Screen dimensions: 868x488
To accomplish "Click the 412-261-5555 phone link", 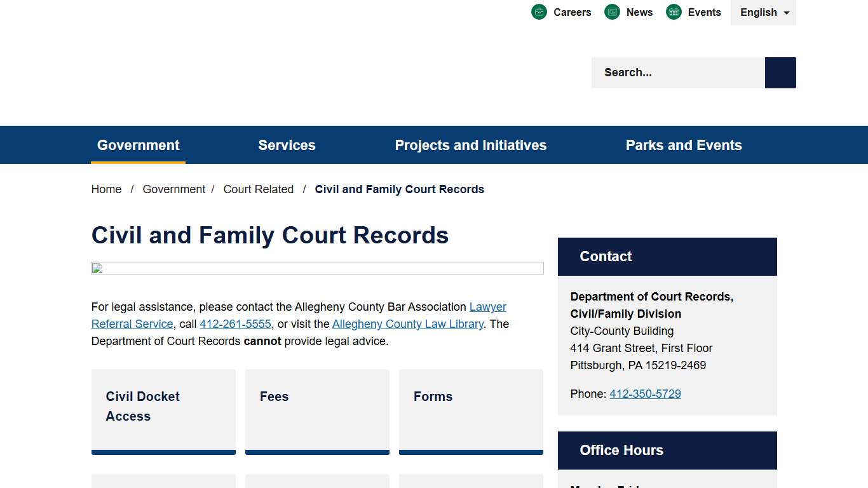I will click(x=235, y=323).
